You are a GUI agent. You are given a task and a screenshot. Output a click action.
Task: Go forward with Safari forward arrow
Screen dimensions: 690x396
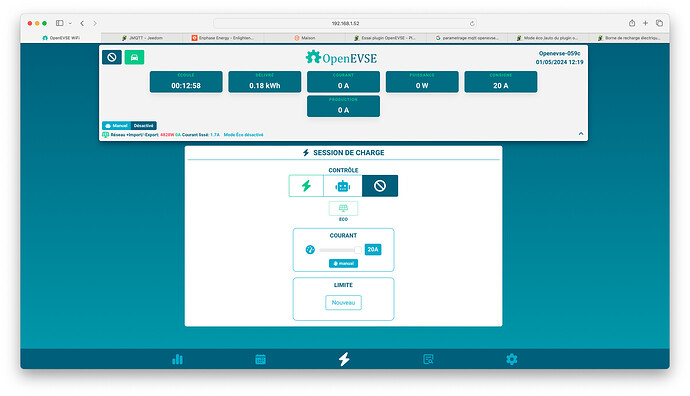pyautogui.click(x=95, y=23)
